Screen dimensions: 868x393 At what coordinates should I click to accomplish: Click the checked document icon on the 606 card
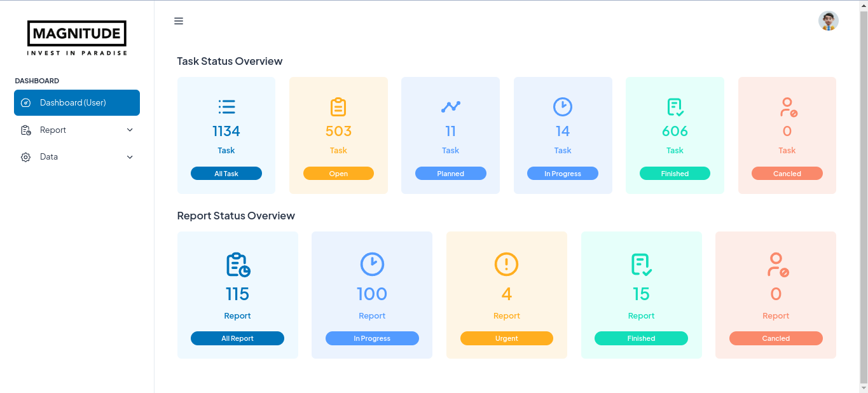coord(675,107)
